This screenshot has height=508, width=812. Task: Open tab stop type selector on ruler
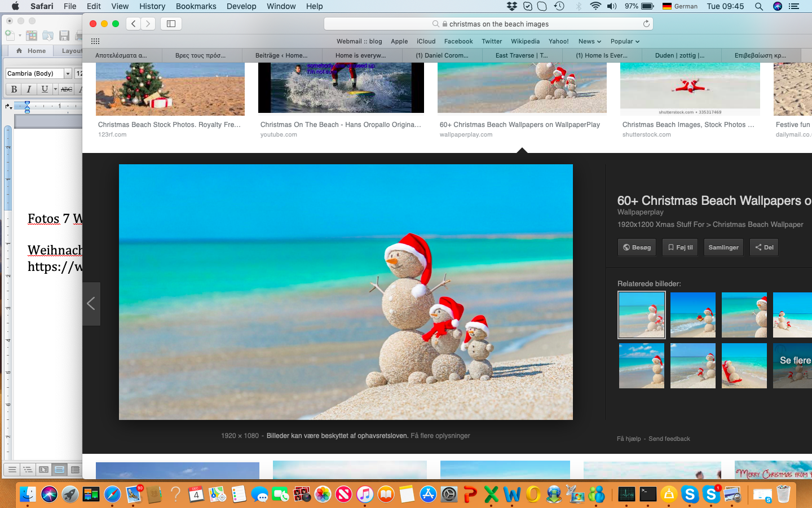[8, 106]
